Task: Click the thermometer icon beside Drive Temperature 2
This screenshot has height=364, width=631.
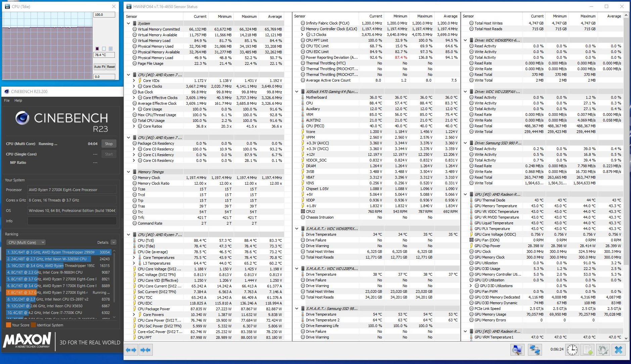Action: pos(303,320)
